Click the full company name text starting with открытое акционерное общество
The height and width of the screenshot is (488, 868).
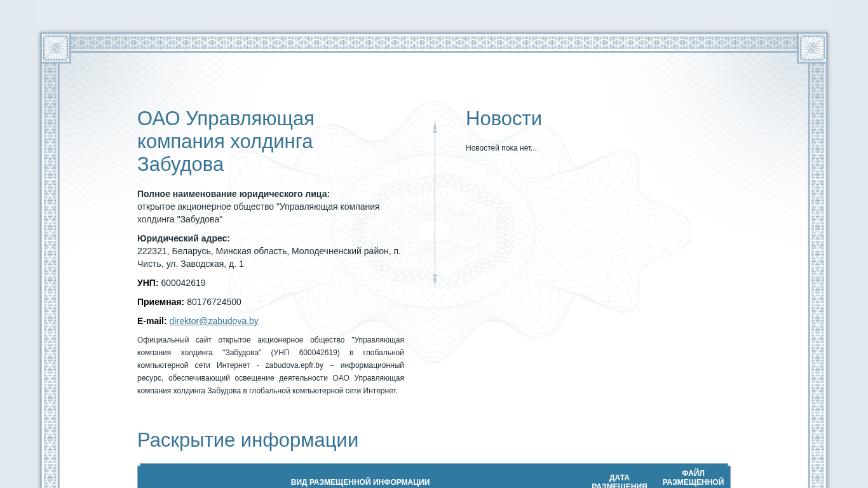click(259, 213)
